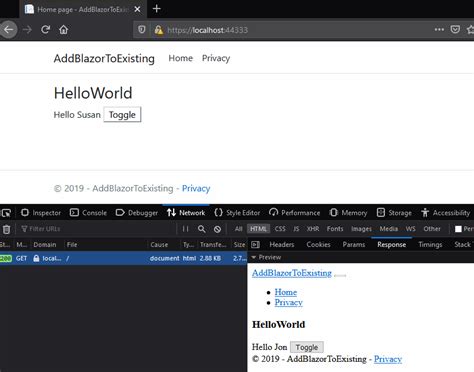Screen dimensions: 474x372
Task: Sort by the Transferred column header
Action: click(213, 245)
